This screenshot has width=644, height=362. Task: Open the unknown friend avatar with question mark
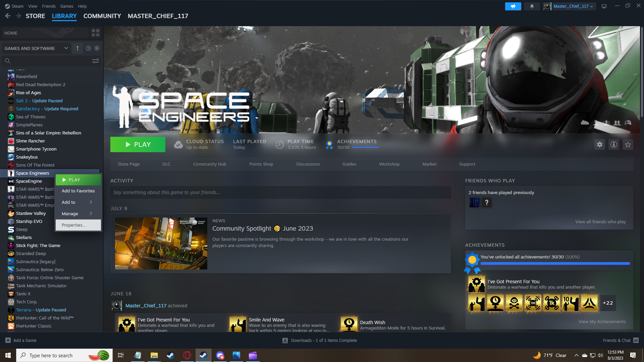coord(487,202)
